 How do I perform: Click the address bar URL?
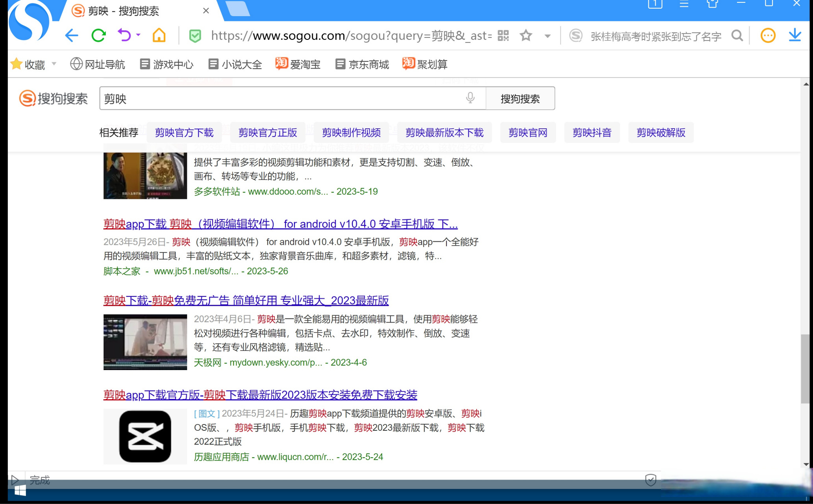(x=352, y=36)
